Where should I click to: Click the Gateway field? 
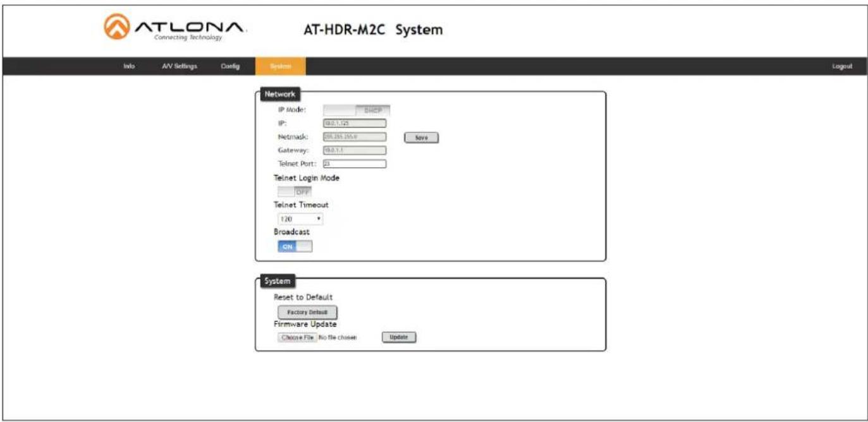[x=354, y=150]
